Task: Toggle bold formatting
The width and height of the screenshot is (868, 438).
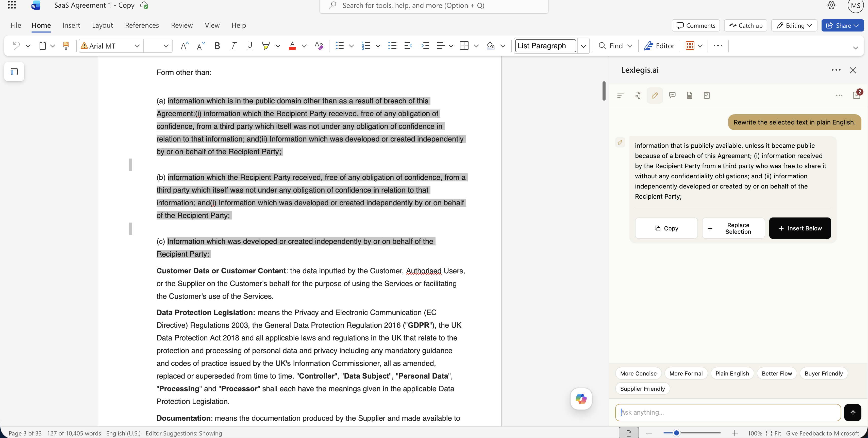Action: pyautogui.click(x=217, y=45)
